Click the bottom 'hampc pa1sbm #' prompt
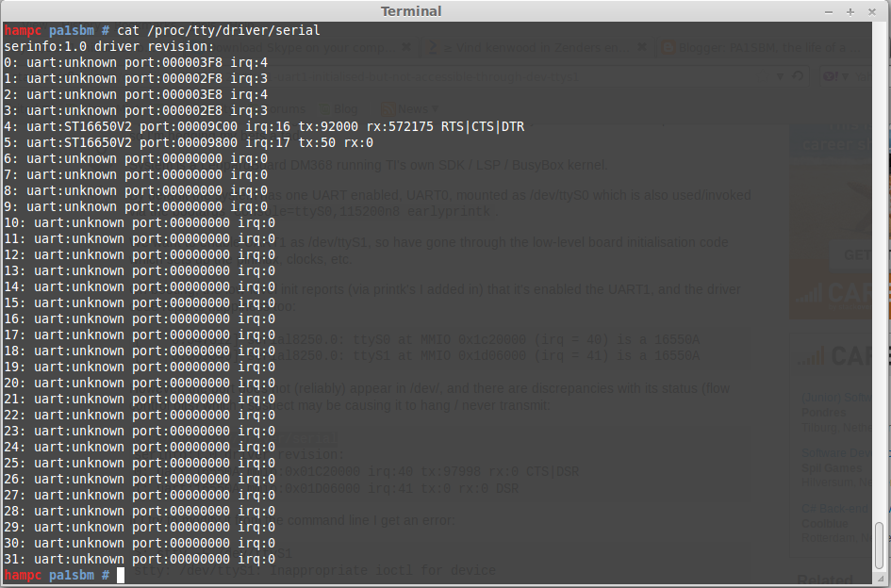 click(x=57, y=576)
